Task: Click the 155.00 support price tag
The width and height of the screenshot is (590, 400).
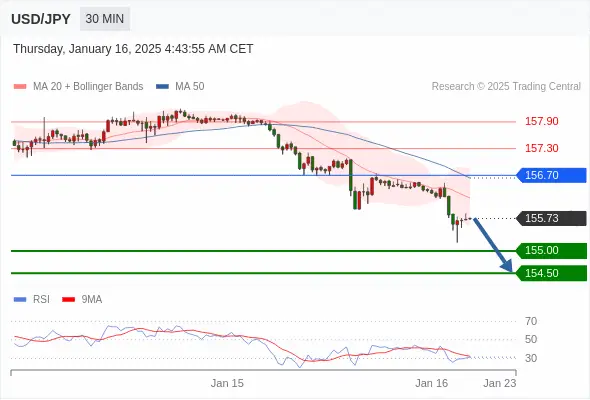Action: pyautogui.click(x=552, y=251)
